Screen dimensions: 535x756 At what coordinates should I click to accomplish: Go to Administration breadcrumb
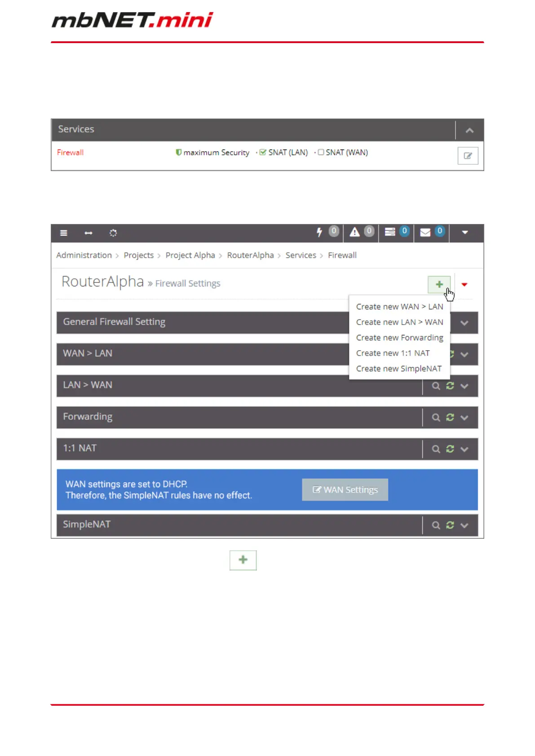84,255
